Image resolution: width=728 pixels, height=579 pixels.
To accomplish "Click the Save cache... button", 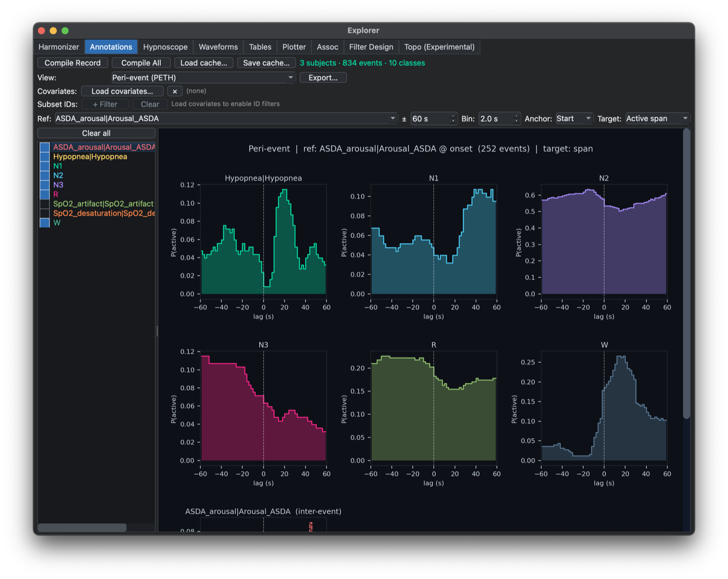I will [x=266, y=63].
